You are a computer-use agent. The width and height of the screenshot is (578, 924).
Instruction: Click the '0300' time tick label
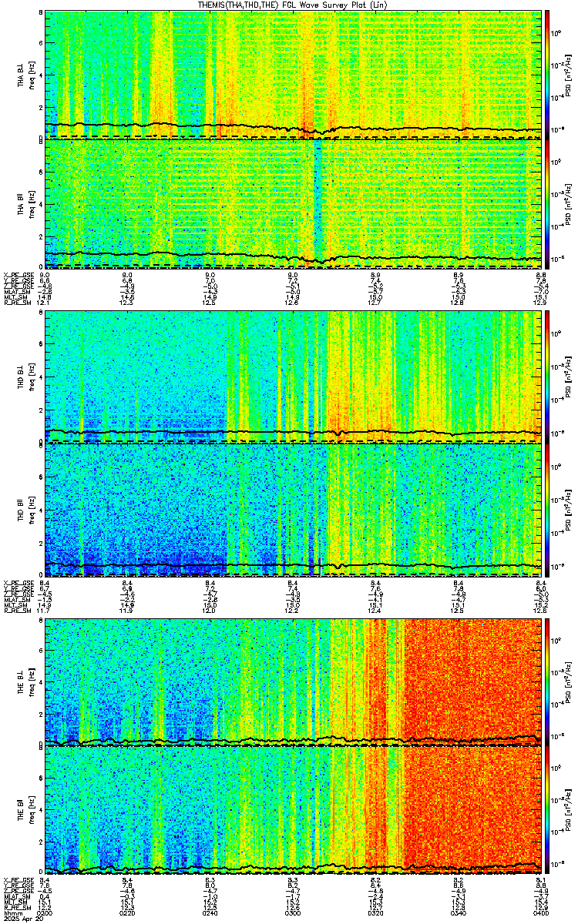[x=293, y=913]
